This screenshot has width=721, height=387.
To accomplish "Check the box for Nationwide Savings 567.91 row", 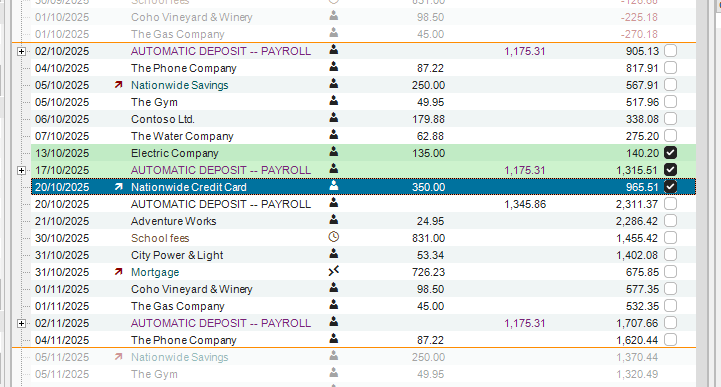I will (x=670, y=85).
